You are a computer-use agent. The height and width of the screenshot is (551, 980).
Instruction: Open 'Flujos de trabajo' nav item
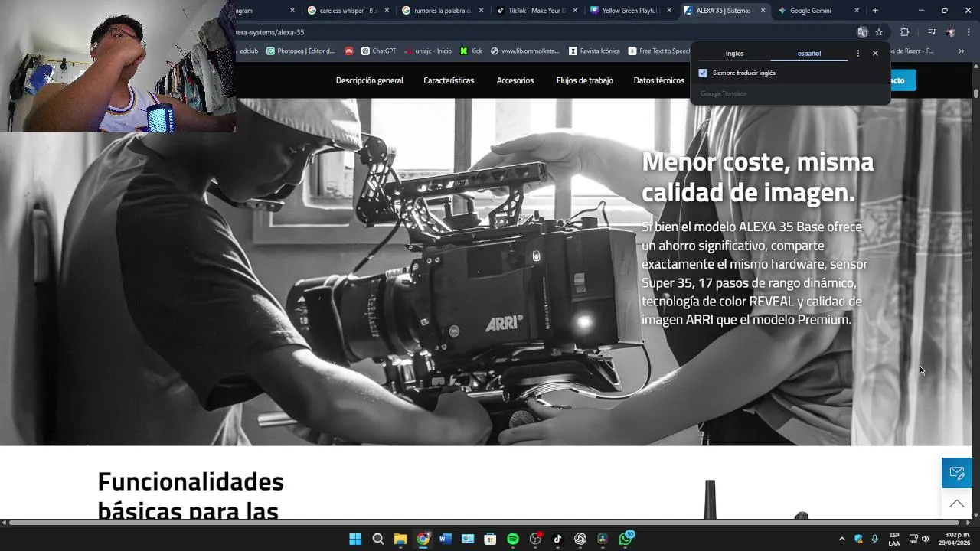[585, 80]
